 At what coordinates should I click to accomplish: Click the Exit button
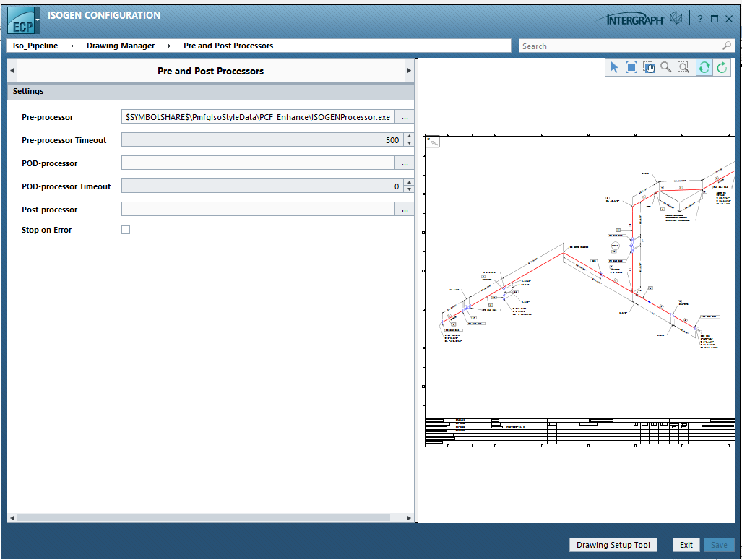(686, 545)
